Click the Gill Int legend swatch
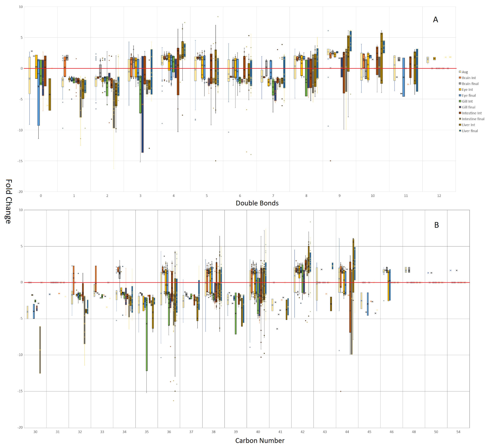This screenshot has width=489, height=448. click(x=460, y=101)
